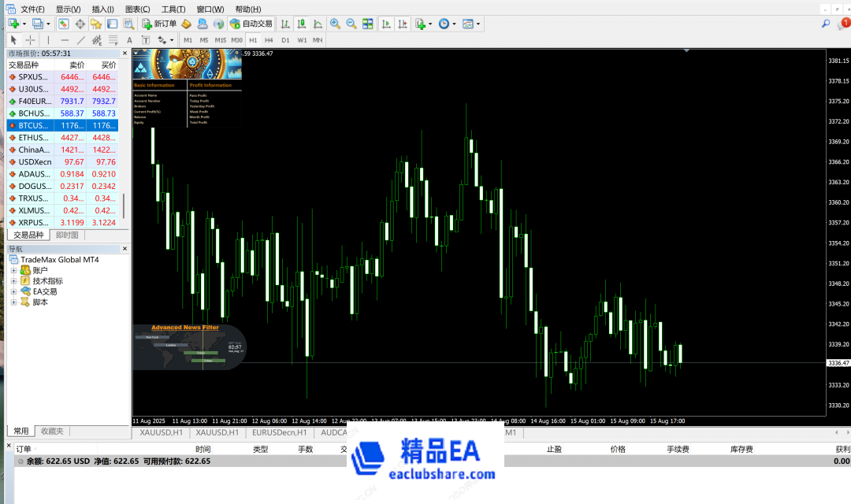Open the tile windows layout icon
The image size is (851, 504).
(366, 24)
